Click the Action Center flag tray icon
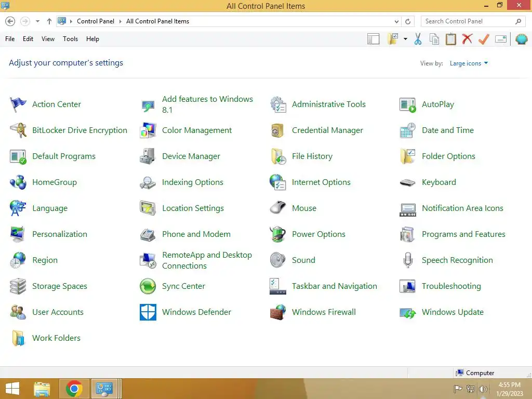Screen dimensions: 532x399 point(458,389)
